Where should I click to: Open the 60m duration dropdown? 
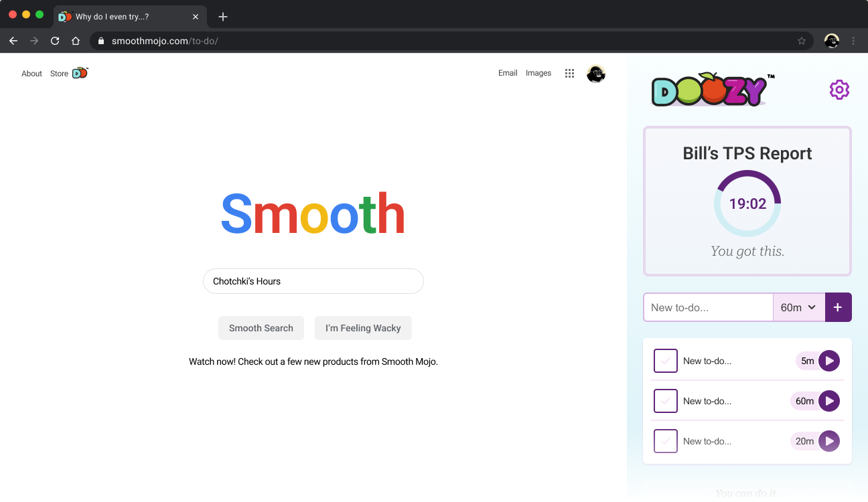799,307
